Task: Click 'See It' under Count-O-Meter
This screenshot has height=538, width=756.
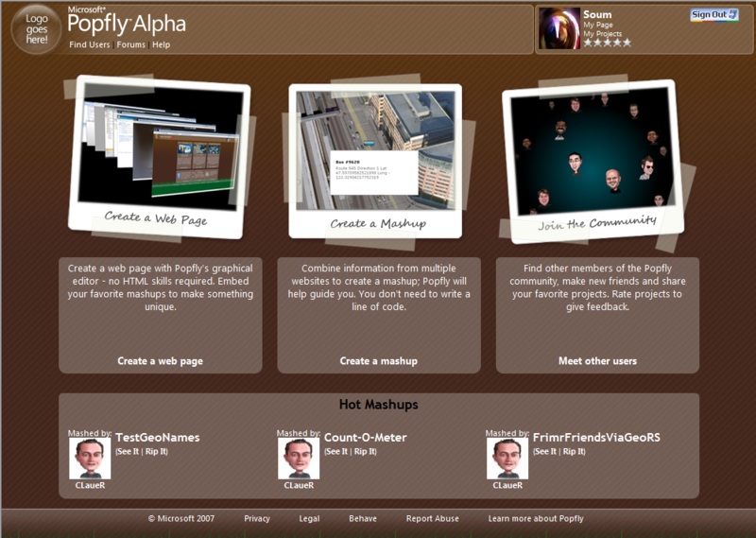Action: pos(336,452)
